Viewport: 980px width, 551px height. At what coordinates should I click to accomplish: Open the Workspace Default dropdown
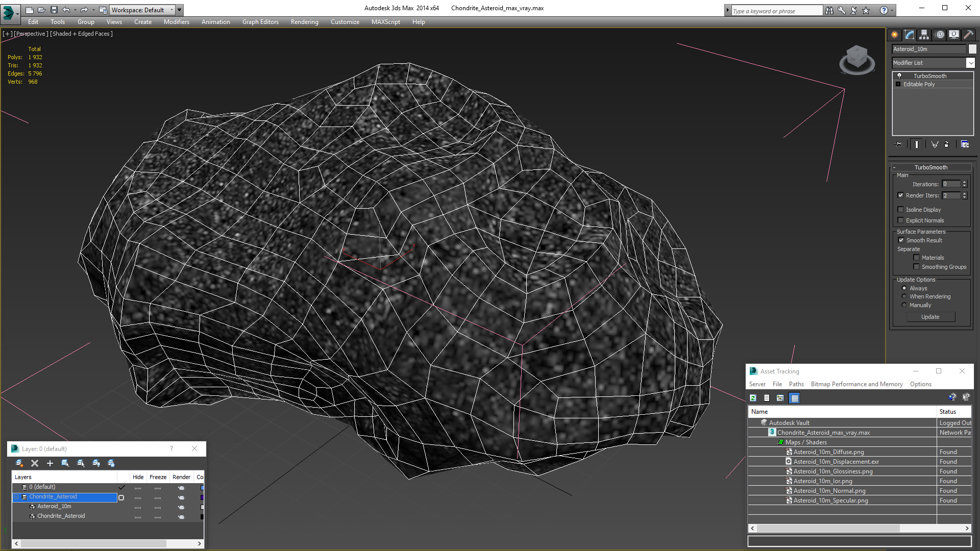pyautogui.click(x=171, y=10)
